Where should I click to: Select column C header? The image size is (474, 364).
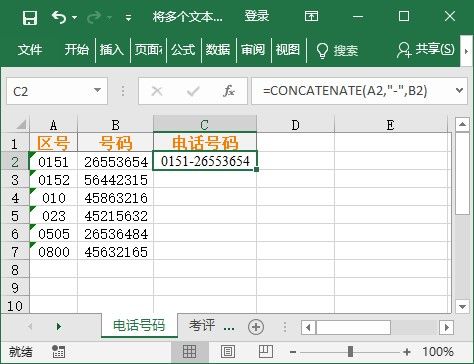point(205,124)
